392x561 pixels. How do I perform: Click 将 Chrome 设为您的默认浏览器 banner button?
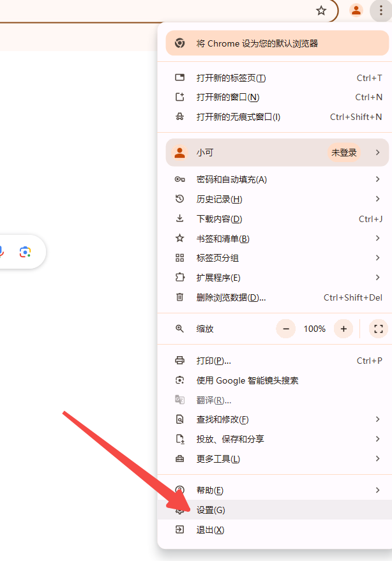(277, 43)
